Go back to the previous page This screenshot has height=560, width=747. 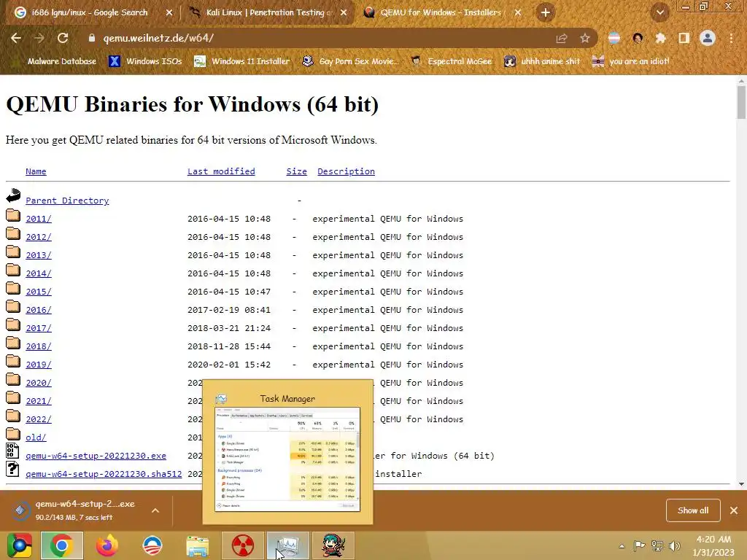16,38
